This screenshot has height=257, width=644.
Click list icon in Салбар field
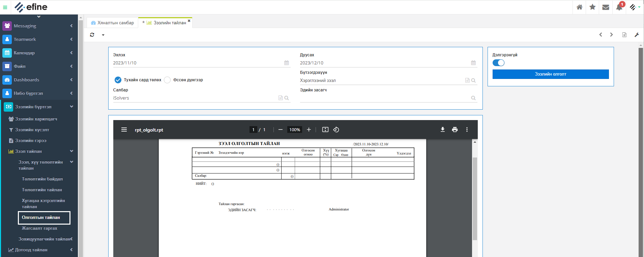[x=281, y=98]
